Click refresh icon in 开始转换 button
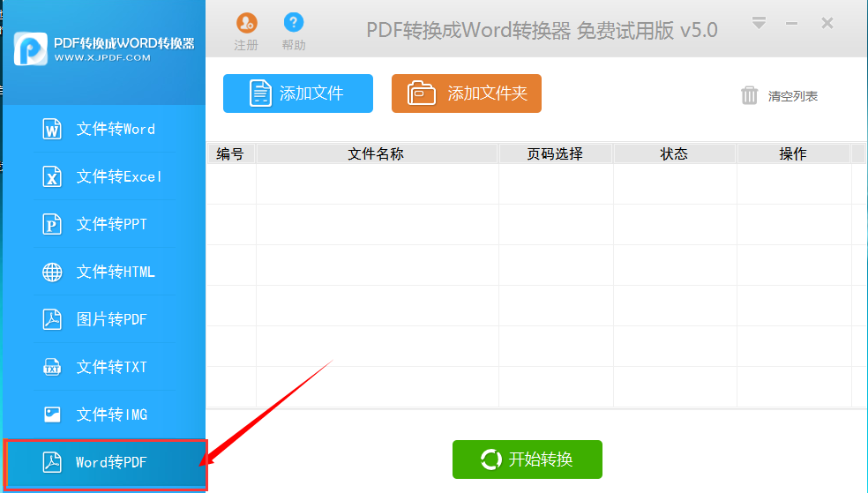Screen dimensions: 868x493 pyautogui.click(x=490, y=459)
